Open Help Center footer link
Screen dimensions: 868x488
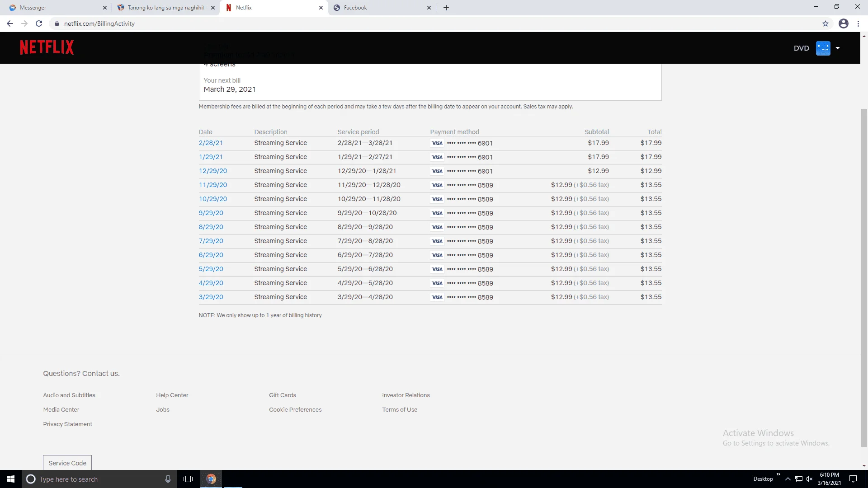point(172,395)
